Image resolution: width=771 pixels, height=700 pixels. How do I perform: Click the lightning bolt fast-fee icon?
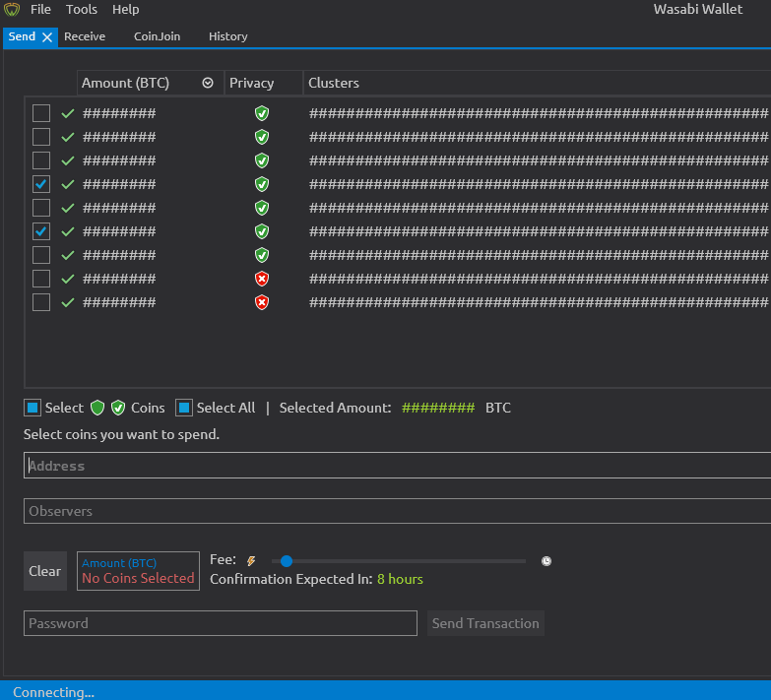coord(251,561)
